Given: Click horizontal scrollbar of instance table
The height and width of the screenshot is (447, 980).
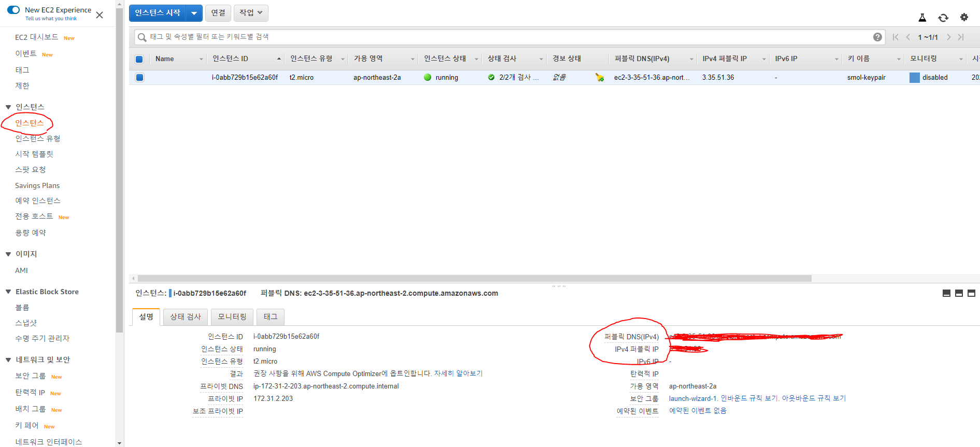Looking at the screenshot, I should 474,279.
